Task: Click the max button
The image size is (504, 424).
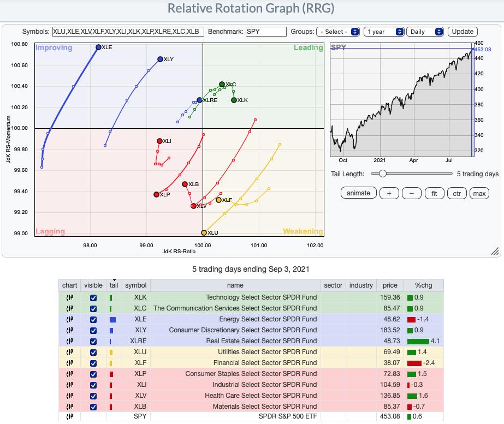Action: tap(479, 193)
